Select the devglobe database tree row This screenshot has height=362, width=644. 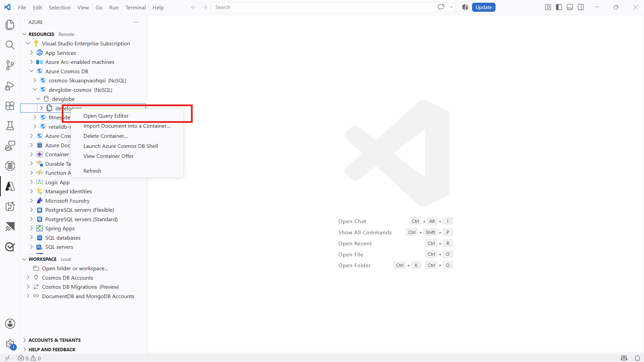tap(83, 99)
